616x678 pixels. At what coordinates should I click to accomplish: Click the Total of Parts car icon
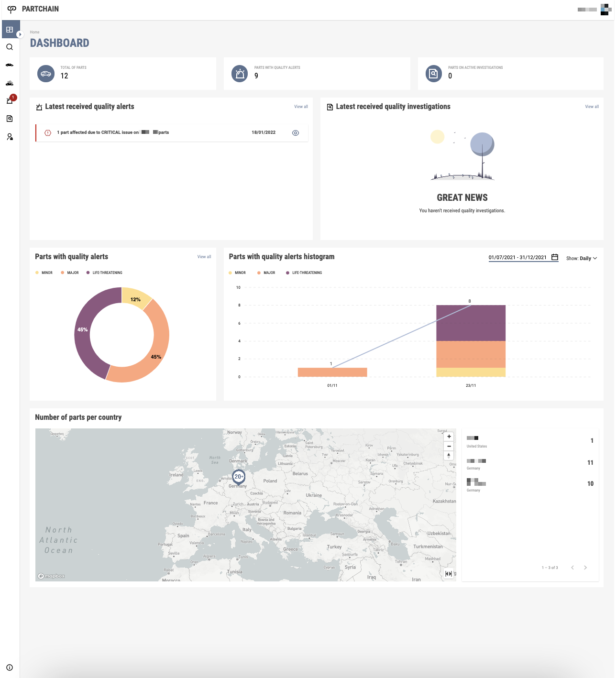coord(46,74)
